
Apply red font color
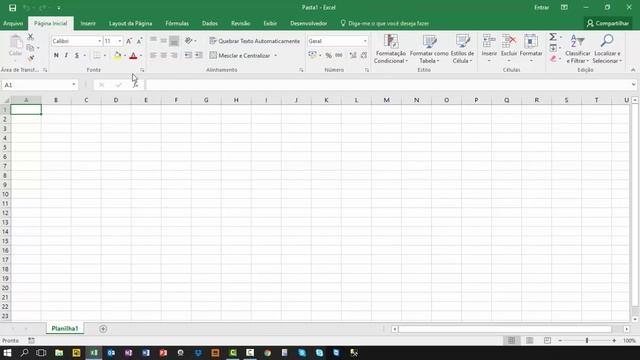pos(133,56)
